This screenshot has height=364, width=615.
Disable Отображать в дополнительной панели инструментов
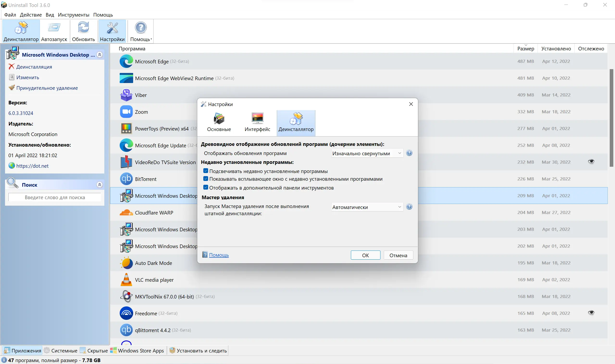click(x=206, y=188)
